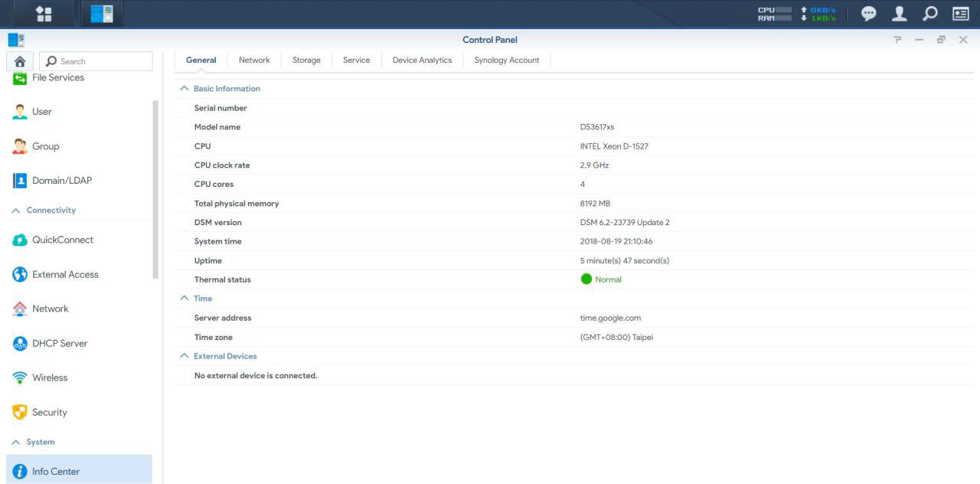The height and width of the screenshot is (484, 980).
Task: Open the notifications speech bubble icon
Action: (x=868, y=14)
